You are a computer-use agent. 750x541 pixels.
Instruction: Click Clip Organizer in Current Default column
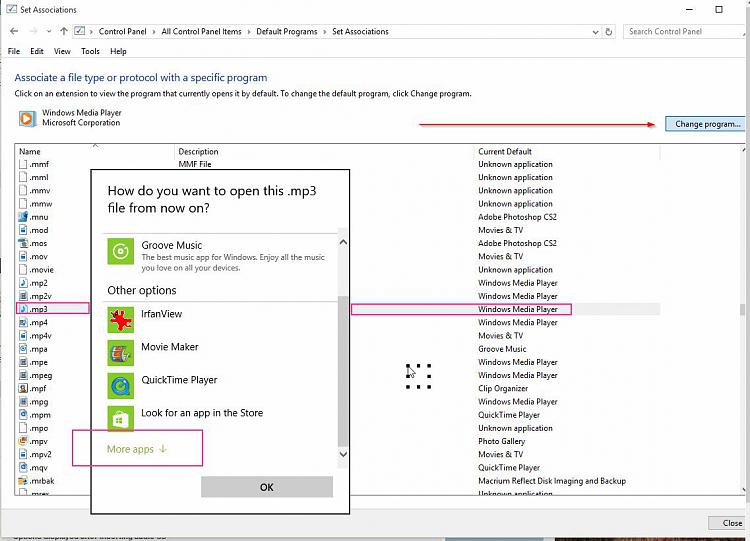(x=503, y=388)
